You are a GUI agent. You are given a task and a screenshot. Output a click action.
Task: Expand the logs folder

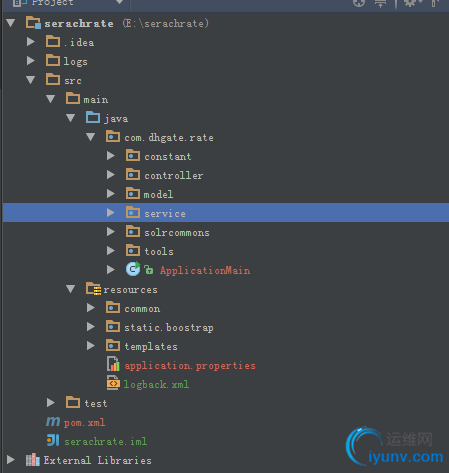pyautogui.click(x=31, y=61)
